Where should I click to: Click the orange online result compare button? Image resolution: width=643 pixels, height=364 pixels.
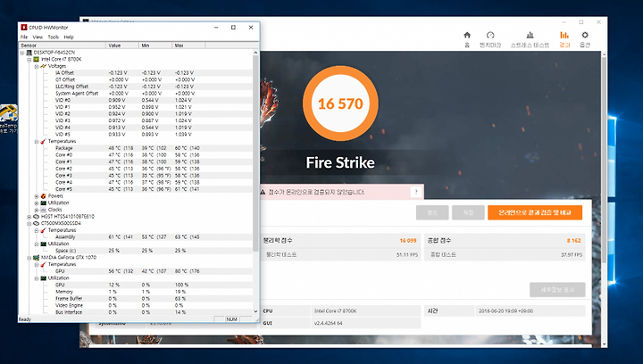pyautogui.click(x=535, y=212)
